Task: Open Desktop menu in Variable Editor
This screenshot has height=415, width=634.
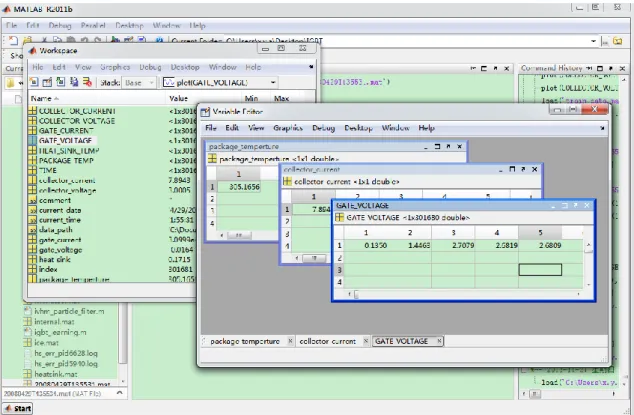Action: [358, 128]
